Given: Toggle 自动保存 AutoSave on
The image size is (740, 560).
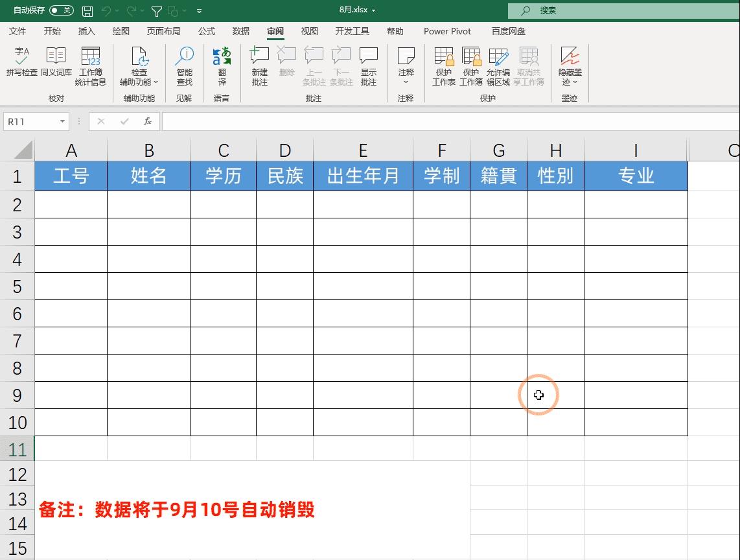Looking at the screenshot, I should pos(62,10).
